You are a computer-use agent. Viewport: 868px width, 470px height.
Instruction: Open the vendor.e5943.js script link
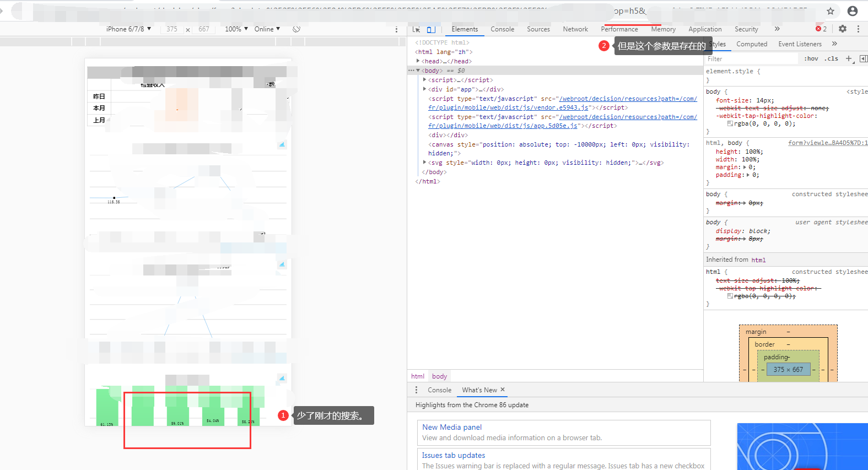coord(563,103)
